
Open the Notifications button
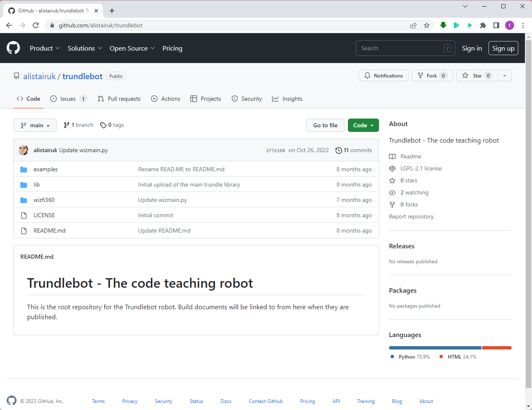[384, 75]
